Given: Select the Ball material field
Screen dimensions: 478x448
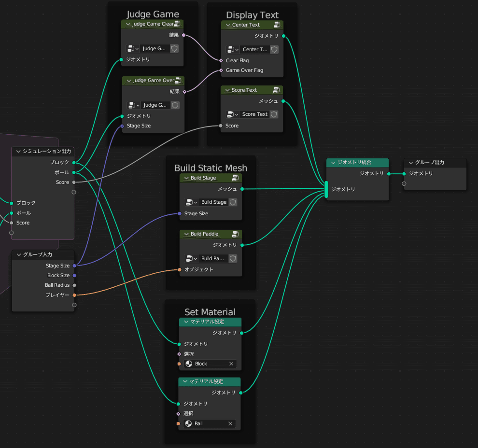Looking at the screenshot, I should pos(210,423).
